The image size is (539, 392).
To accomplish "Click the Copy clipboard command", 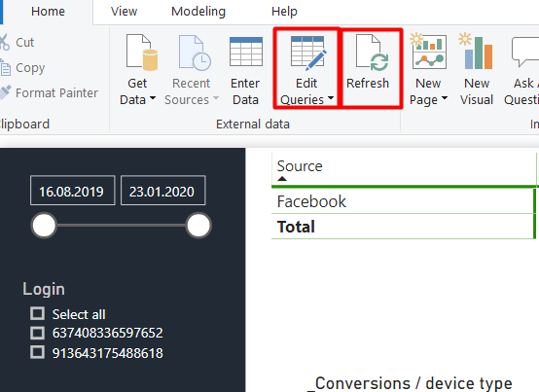I will pyautogui.click(x=22, y=68).
